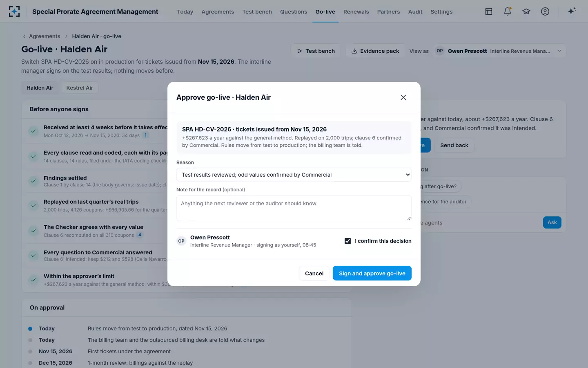Image resolution: width=588 pixels, height=368 pixels.
Task: Open the Partners tab
Action: pos(388,11)
